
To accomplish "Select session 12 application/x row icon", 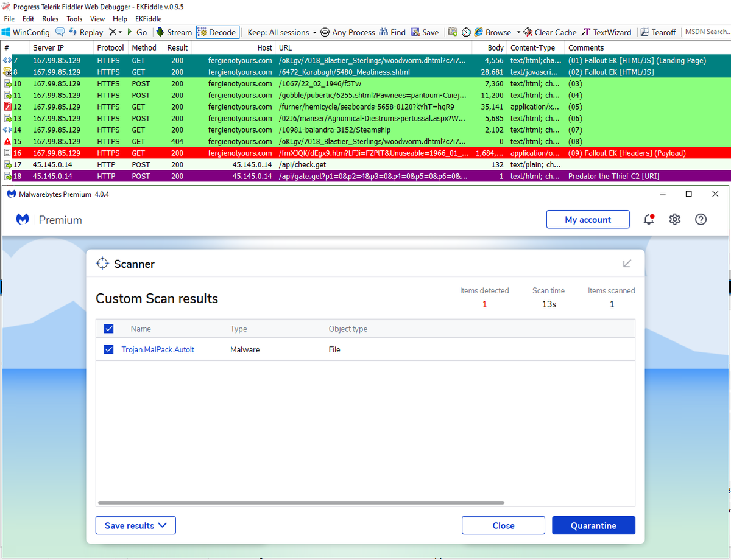I will point(7,107).
